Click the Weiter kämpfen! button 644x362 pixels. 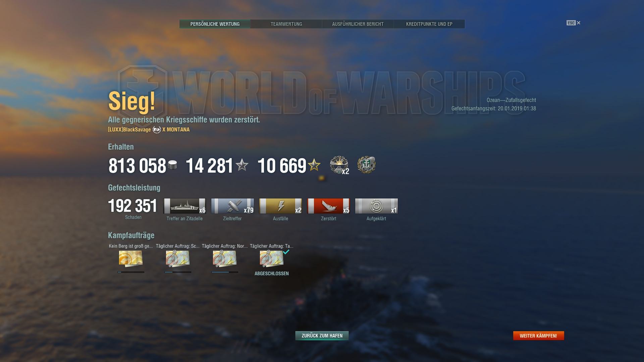(x=539, y=336)
